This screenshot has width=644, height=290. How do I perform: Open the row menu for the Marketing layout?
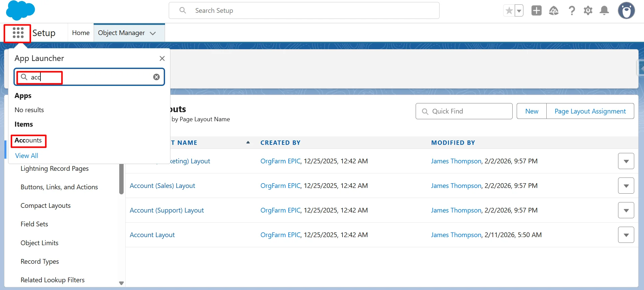(x=626, y=161)
